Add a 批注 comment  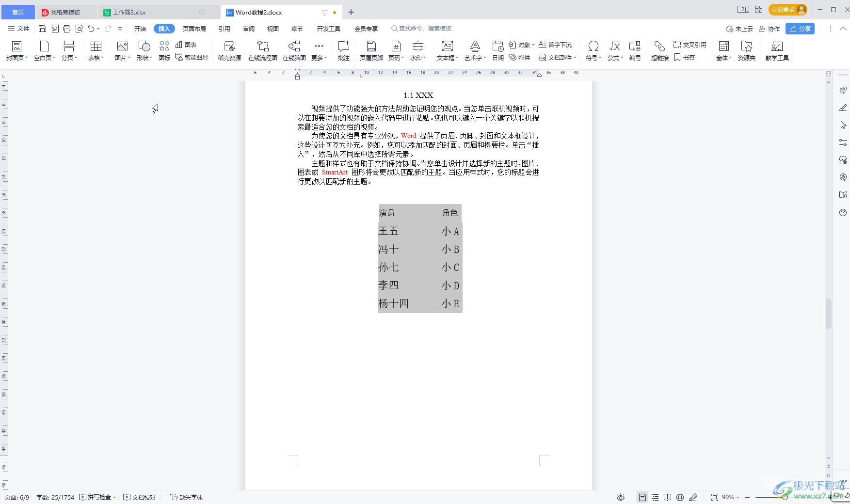click(x=344, y=51)
